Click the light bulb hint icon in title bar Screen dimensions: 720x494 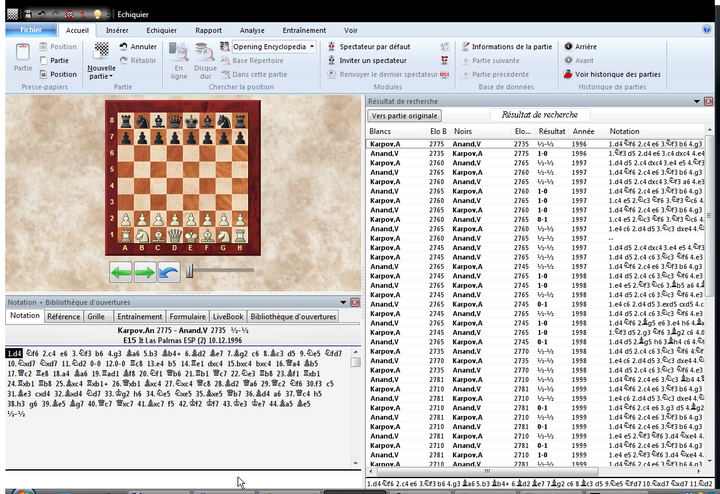click(97, 14)
